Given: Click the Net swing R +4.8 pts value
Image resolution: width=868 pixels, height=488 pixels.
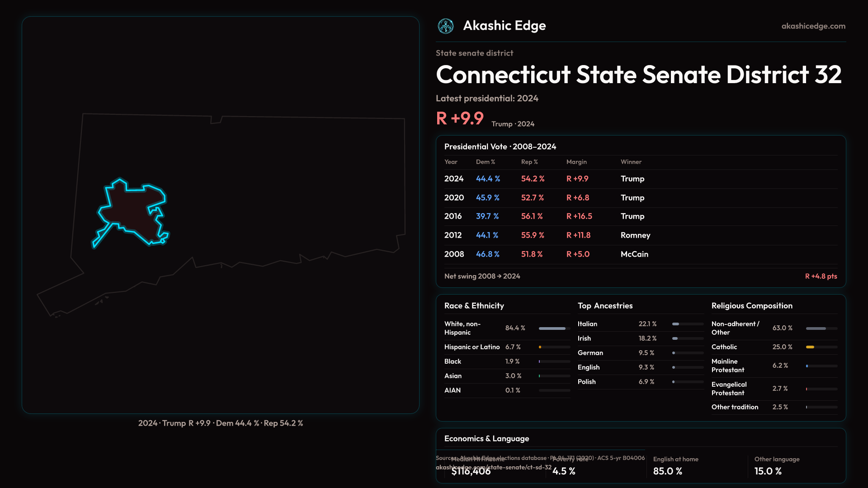Looking at the screenshot, I should pyautogui.click(x=821, y=276).
